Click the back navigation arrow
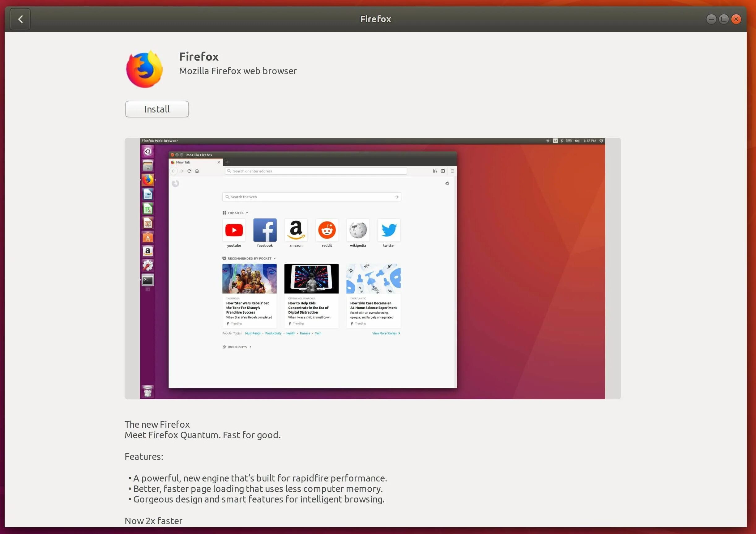Screen dimensions: 756x534 click(x=20, y=19)
